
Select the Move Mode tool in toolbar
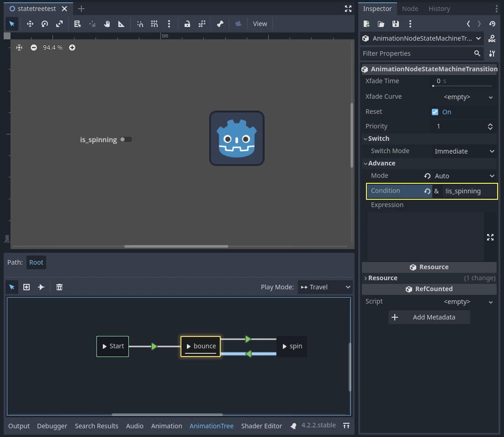[x=30, y=24]
